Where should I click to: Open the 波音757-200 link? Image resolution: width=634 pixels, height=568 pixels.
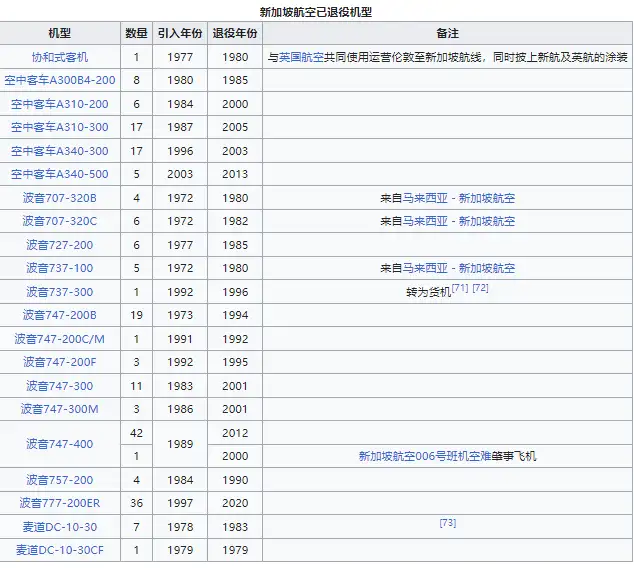(59, 480)
